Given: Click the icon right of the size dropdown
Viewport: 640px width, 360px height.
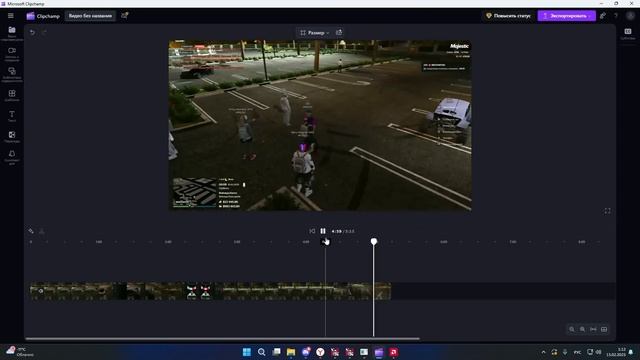Looking at the screenshot, I should pyautogui.click(x=339, y=32).
